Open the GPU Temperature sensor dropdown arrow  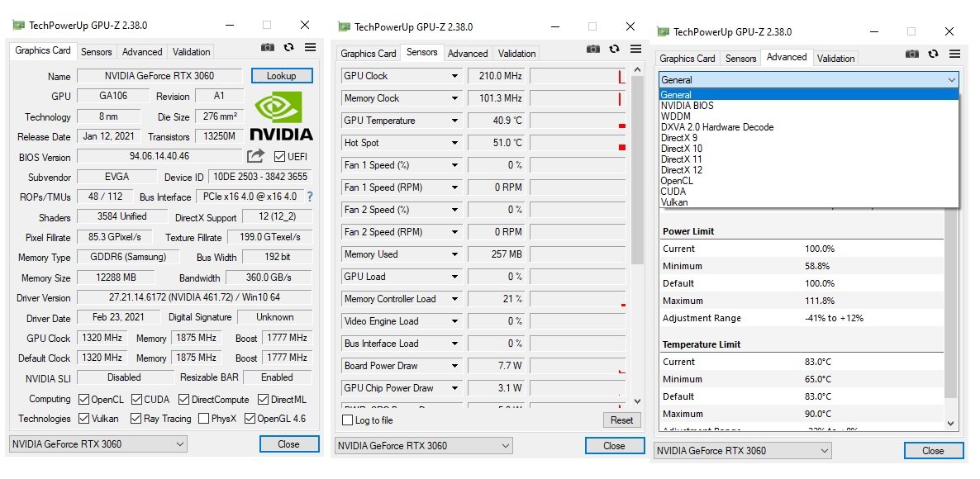tap(455, 121)
